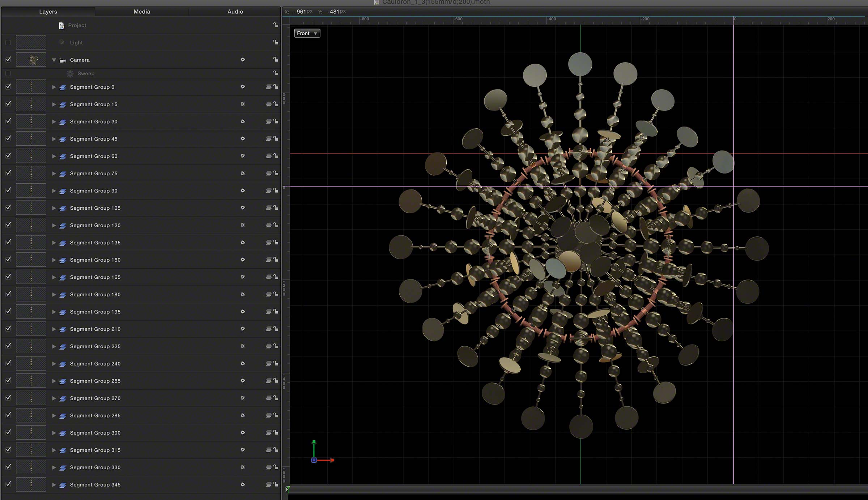
Task: Click gear icon on Segment Group 180
Action: [243, 294]
